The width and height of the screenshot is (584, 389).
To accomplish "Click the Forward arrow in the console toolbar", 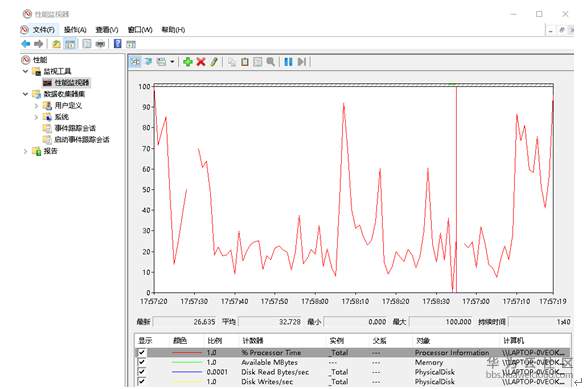I will coord(38,44).
